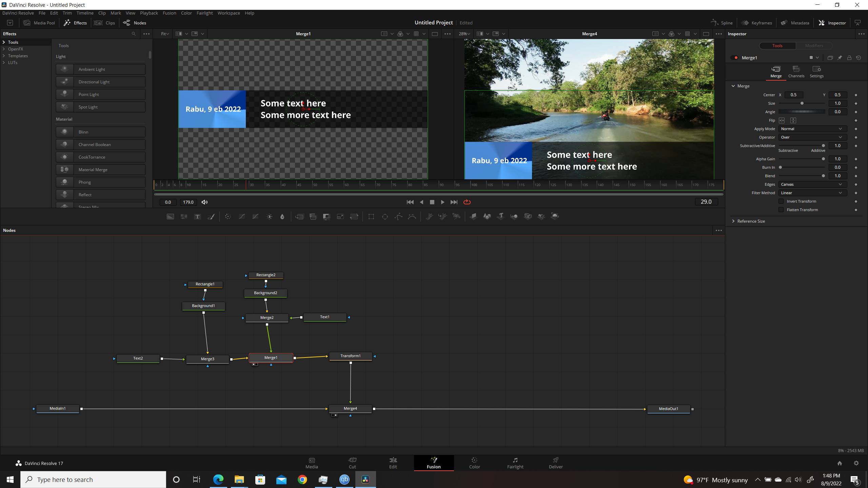
Task: Add a BSpline mask from the toolbar
Action: [x=412, y=217]
